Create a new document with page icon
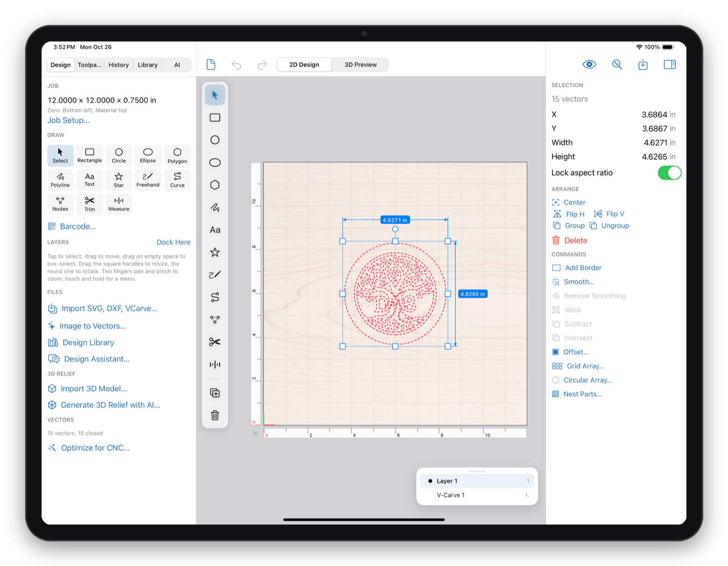The width and height of the screenshot is (728, 566). coord(211,65)
